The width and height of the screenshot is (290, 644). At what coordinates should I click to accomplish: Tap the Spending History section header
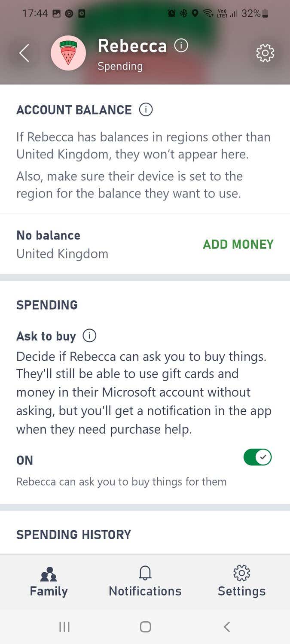tap(73, 535)
